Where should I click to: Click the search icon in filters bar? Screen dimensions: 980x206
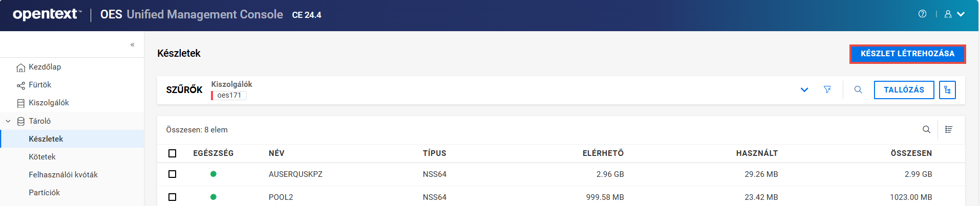[x=858, y=90]
